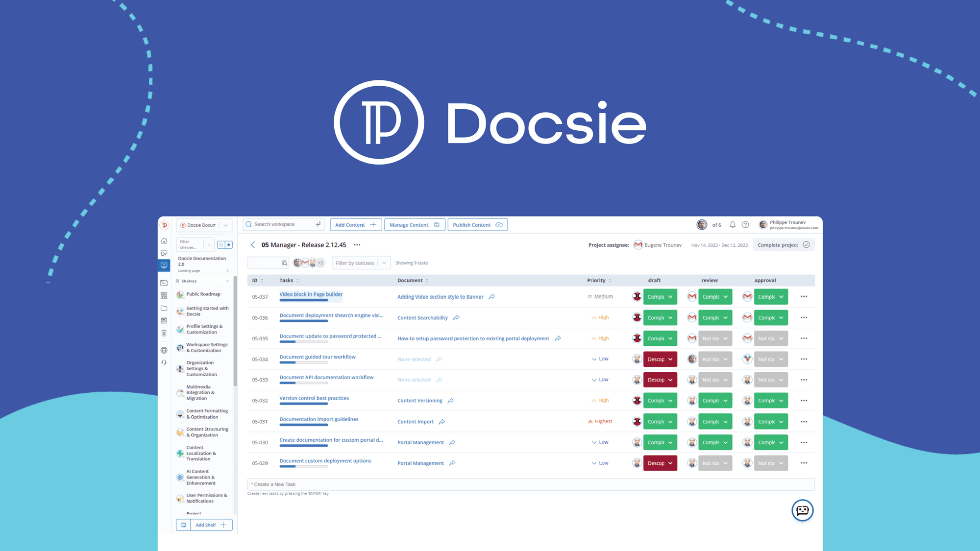Click the Home icon in the left sidebar

[164, 241]
